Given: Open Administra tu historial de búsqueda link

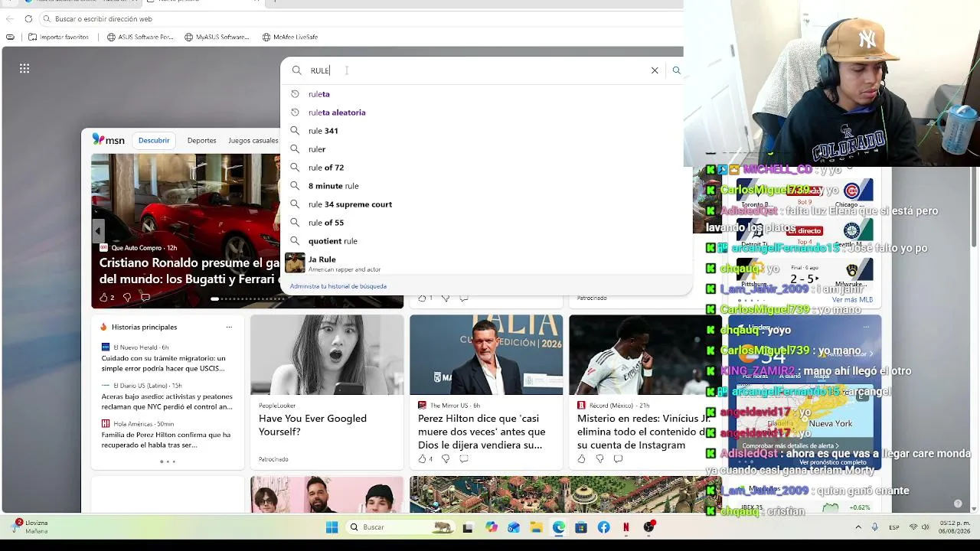Looking at the screenshot, I should click(338, 286).
